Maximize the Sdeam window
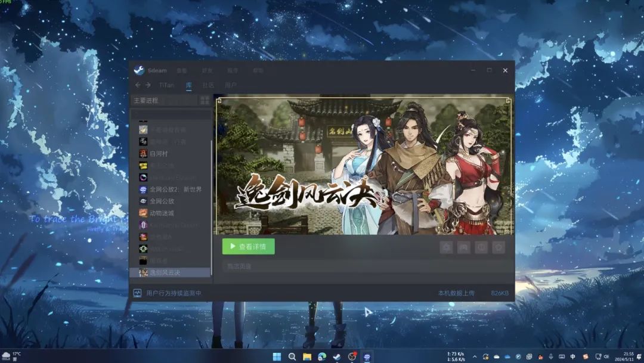The width and height of the screenshot is (644, 363). 489,70
